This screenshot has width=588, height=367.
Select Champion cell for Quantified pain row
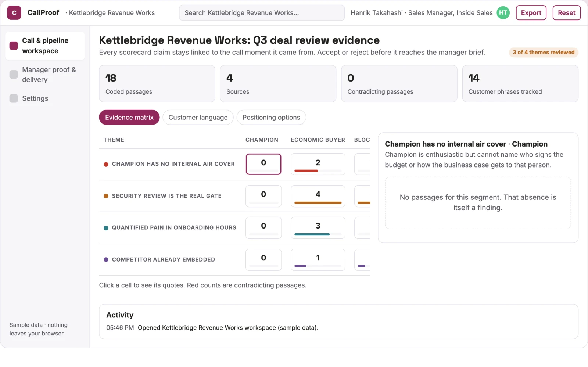click(x=263, y=228)
